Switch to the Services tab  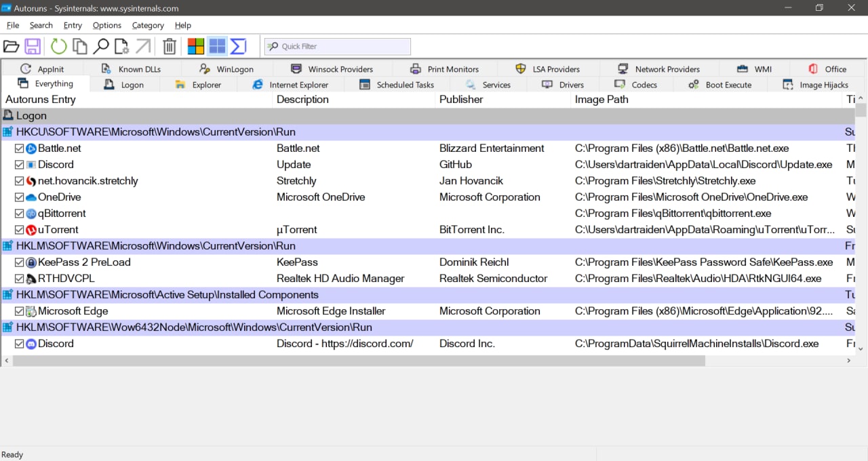(x=488, y=85)
